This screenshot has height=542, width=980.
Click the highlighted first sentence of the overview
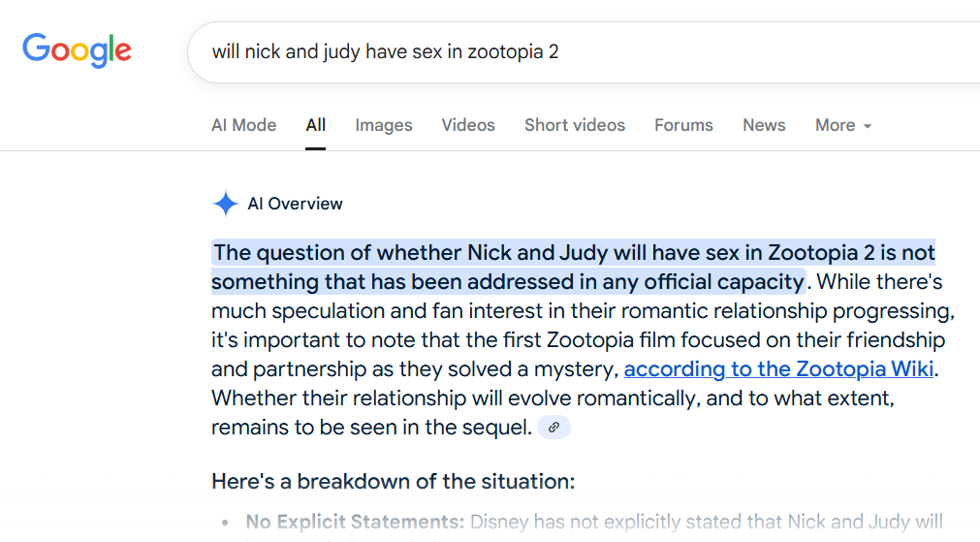tap(573, 267)
